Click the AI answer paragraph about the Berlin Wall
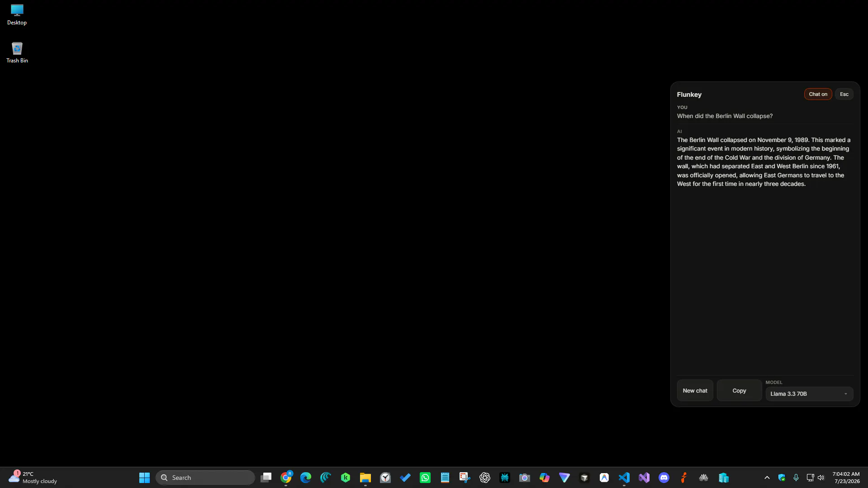Image resolution: width=868 pixels, height=488 pixels. (x=764, y=162)
